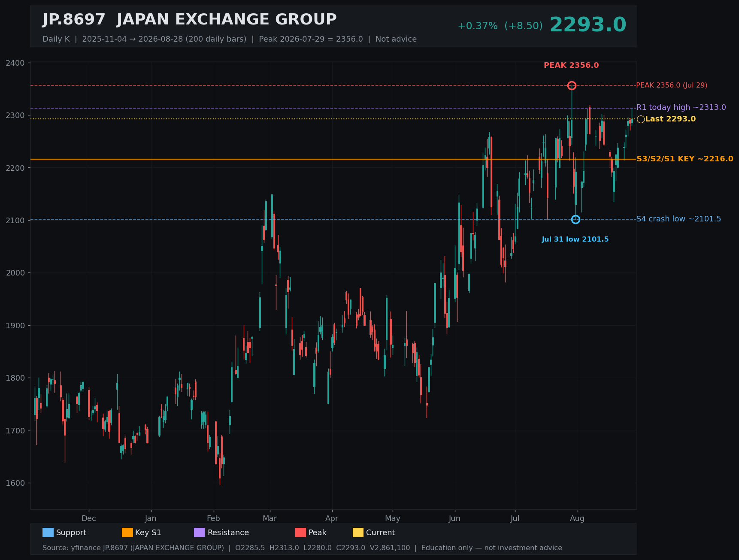The image size is (739, 560).
Task: Click the 'Resistance' legend label
Action: 228,533
